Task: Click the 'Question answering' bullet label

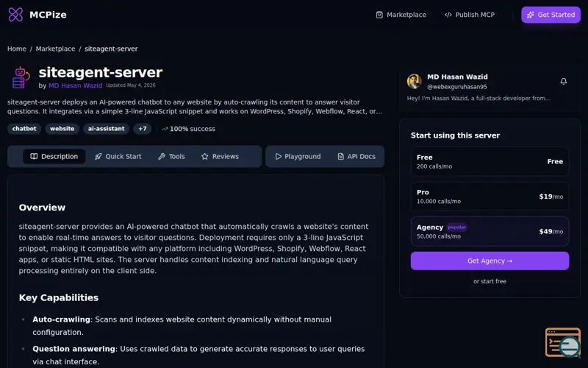Action: coord(74,349)
